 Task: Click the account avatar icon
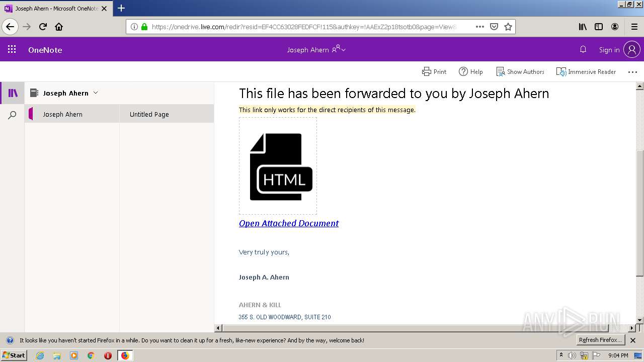click(x=631, y=49)
